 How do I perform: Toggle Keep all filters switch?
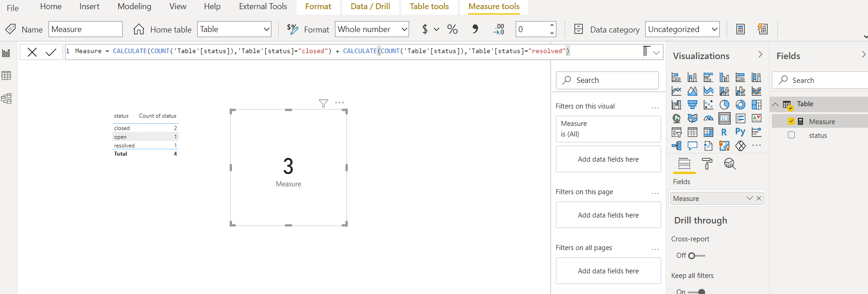[696, 292]
